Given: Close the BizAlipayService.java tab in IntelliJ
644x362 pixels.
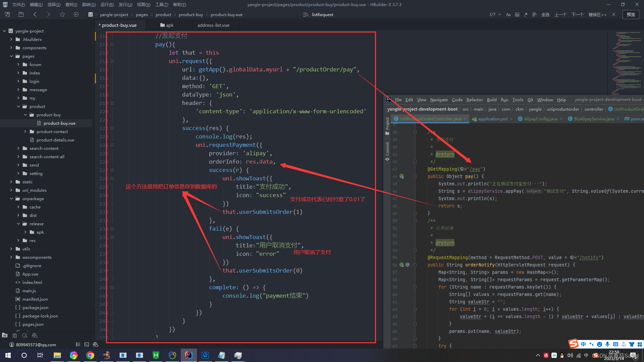Looking at the screenshot, I should [x=618, y=119].
